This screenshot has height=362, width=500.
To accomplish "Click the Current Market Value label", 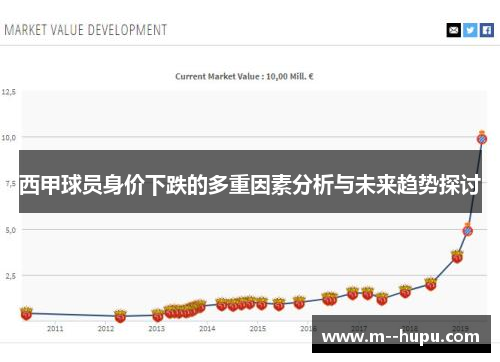I will click(x=244, y=76).
